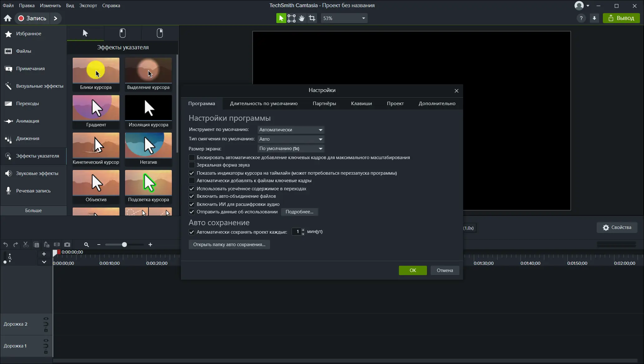644x364 pixels.
Task: Go to Home screen via house icon
Action: pos(8,18)
